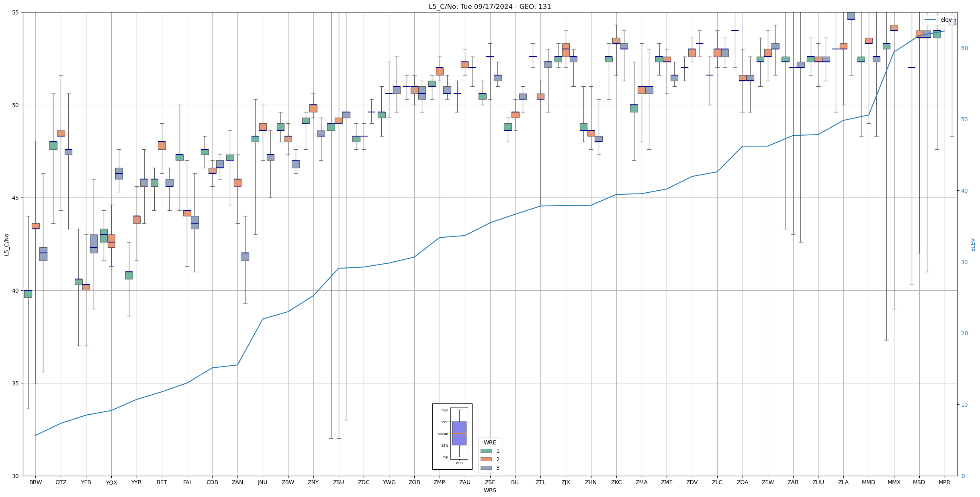Image resolution: width=980 pixels, height=497 pixels.
Task: Click the elev legend entry
Action: (938, 20)
